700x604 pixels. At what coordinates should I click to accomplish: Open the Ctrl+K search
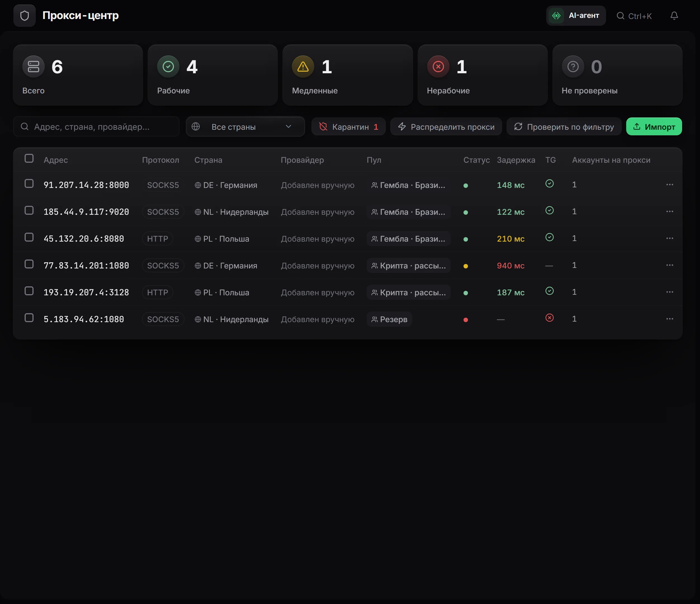pos(634,16)
